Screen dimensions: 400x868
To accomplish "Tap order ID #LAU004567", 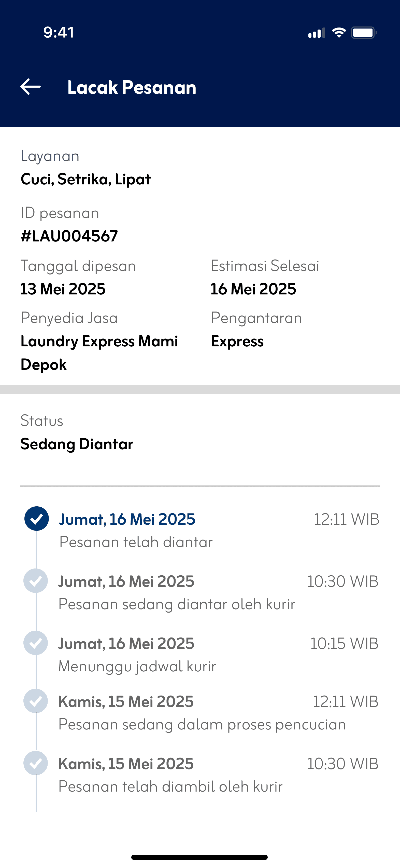I will (x=69, y=236).
